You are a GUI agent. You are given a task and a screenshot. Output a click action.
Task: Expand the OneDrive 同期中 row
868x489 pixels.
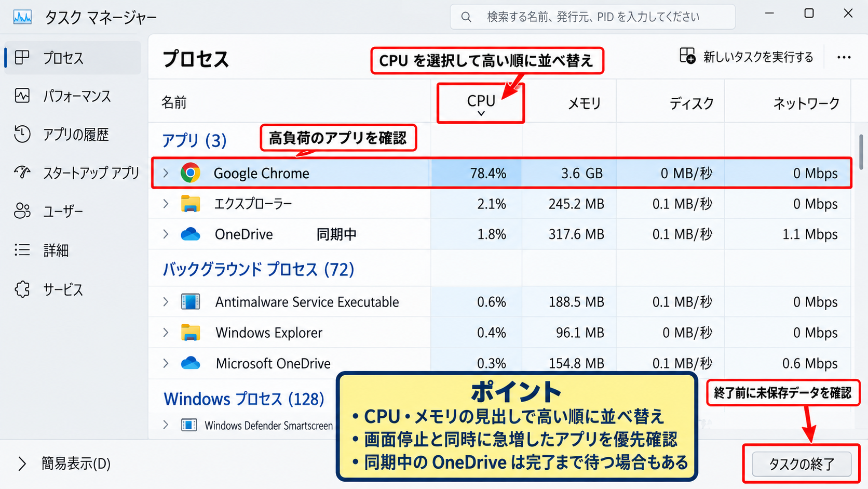click(166, 234)
